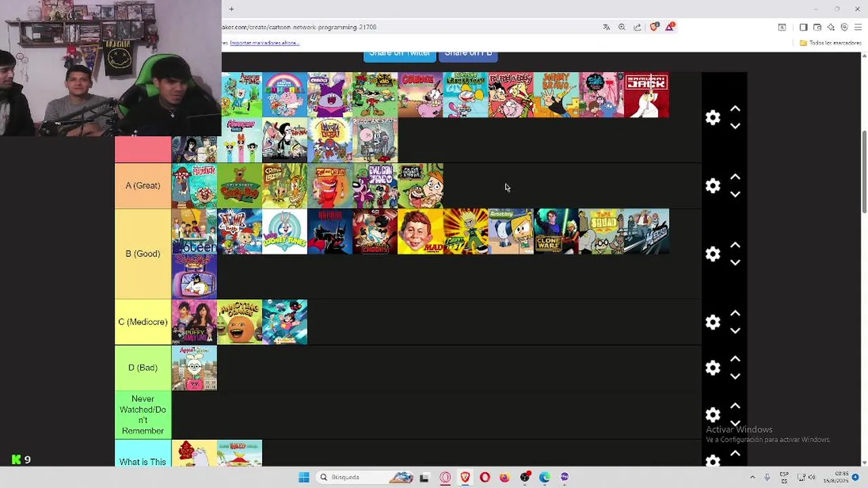Viewport: 868px width, 488px height.
Task: Select the Time Squad thumbnail
Action: pos(602,231)
